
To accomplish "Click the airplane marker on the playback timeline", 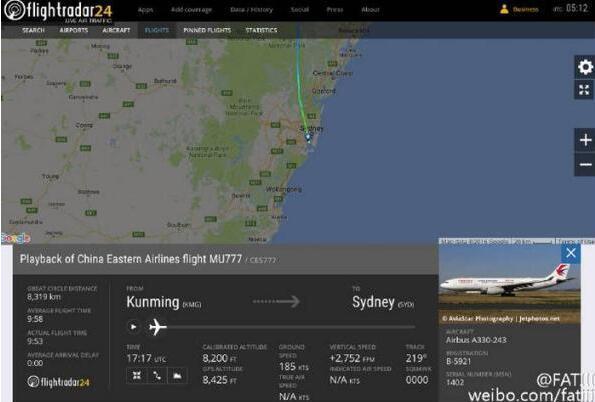I will click(157, 327).
